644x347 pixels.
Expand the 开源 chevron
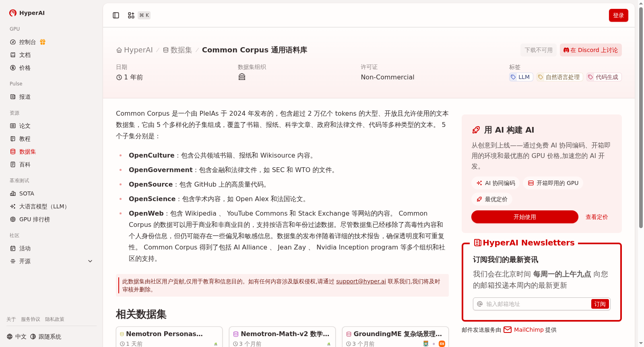point(90,261)
